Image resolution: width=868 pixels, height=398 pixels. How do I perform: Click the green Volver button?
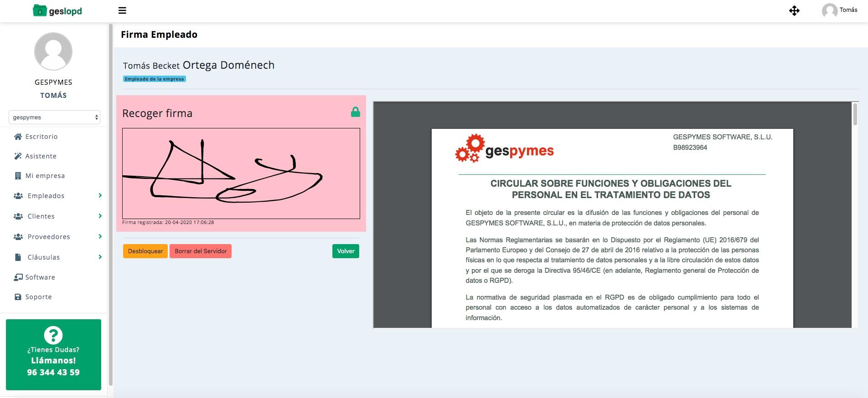pos(346,251)
